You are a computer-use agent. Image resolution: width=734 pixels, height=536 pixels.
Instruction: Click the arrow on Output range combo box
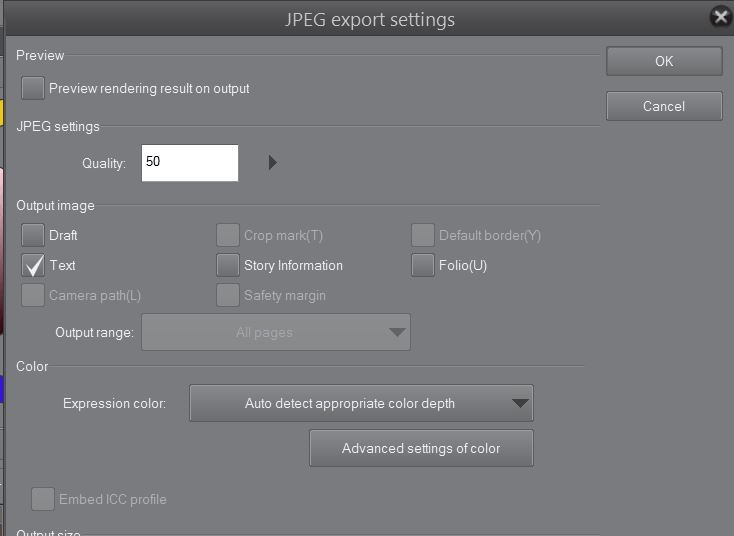(397, 333)
